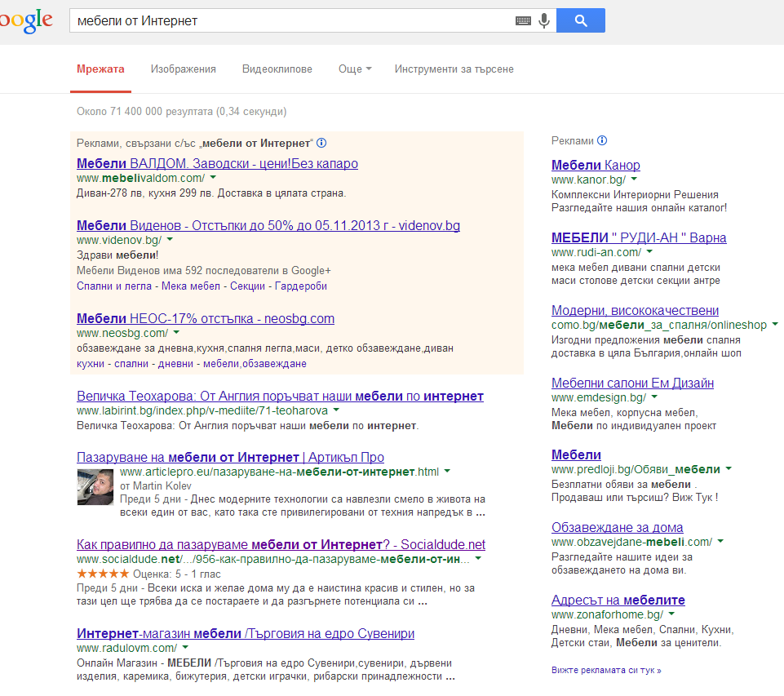This screenshot has width=784, height=696.
Task: Open the Още menu
Action: 355,69
